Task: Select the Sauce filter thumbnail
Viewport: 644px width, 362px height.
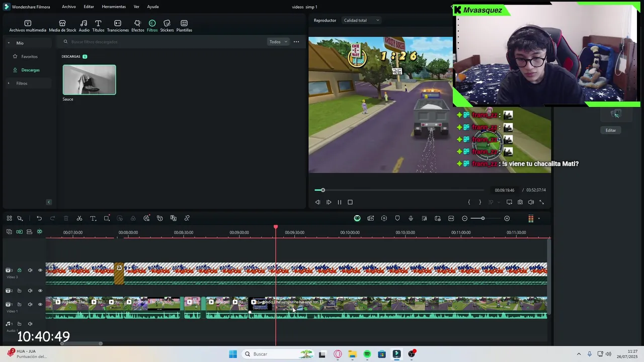Action: pos(89,79)
